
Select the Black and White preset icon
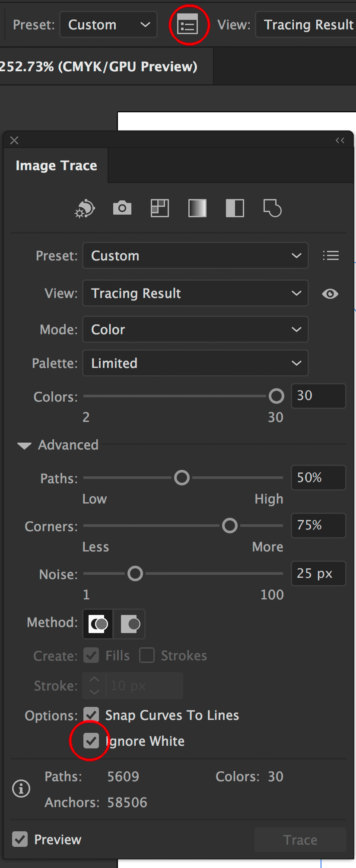(x=235, y=208)
